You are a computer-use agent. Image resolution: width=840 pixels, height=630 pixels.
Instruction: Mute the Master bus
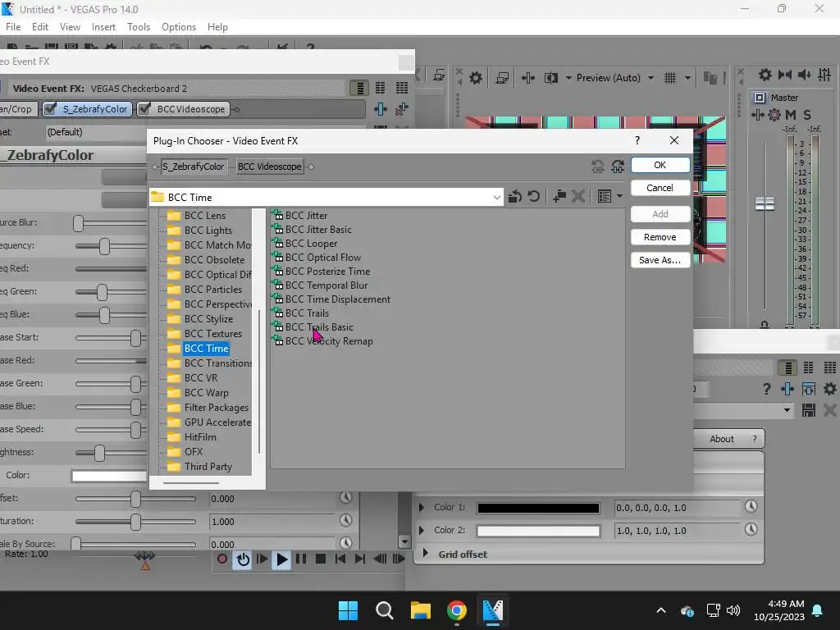pos(790,115)
